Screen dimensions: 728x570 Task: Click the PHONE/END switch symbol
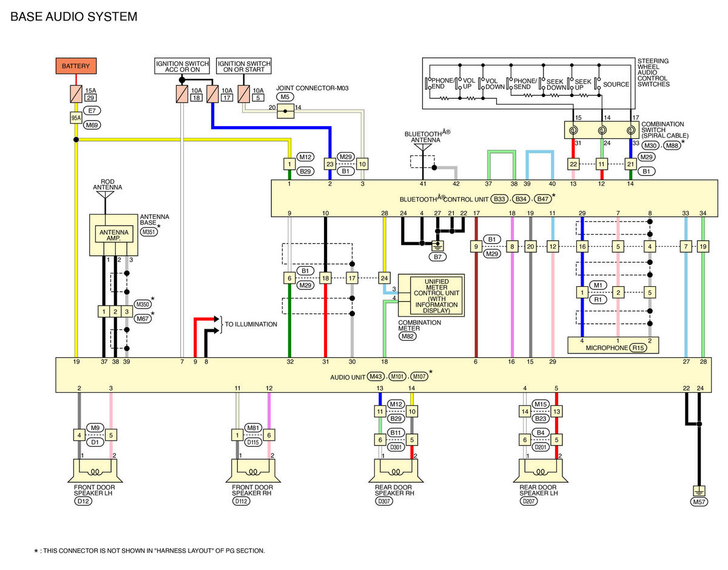point(428,83)
